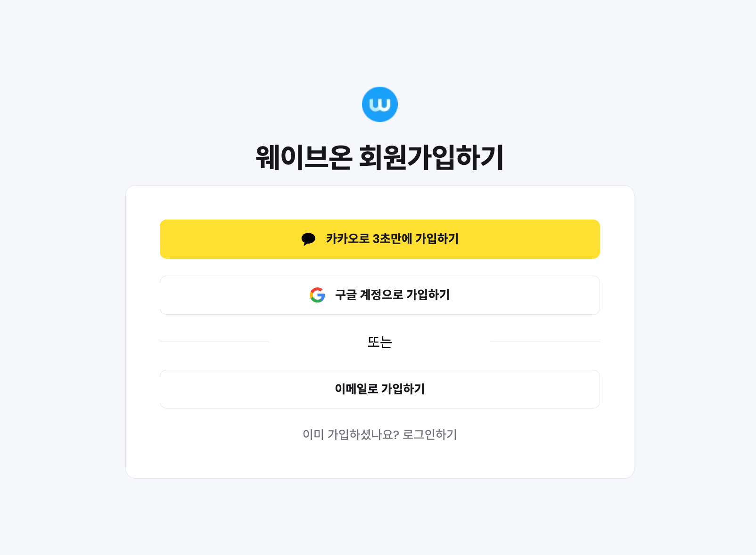Click the 또는 divider label
The width and height of the screenshot is (756, 555).
click(379, 342)
